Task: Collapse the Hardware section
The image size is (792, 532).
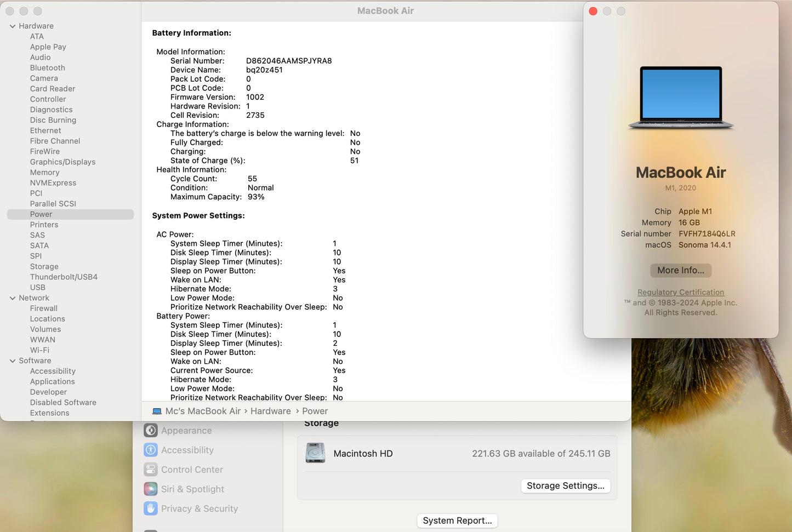Action: 12,26
